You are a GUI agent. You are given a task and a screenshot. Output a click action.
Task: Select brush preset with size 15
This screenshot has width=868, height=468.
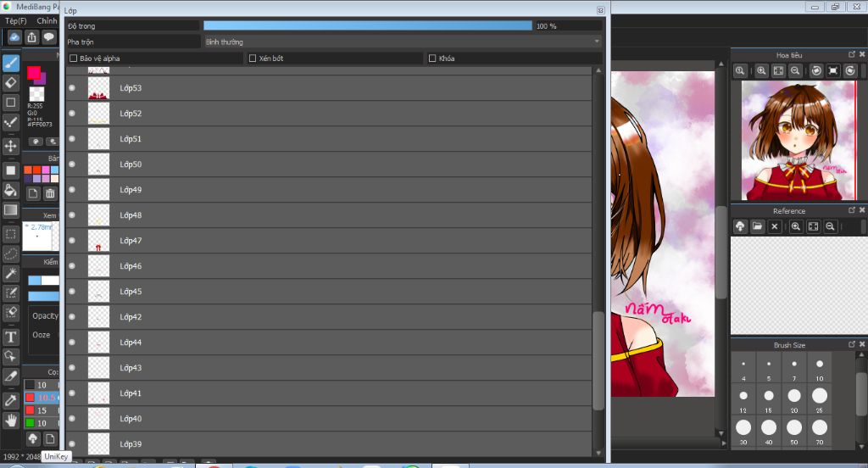[x=42, y=410]
